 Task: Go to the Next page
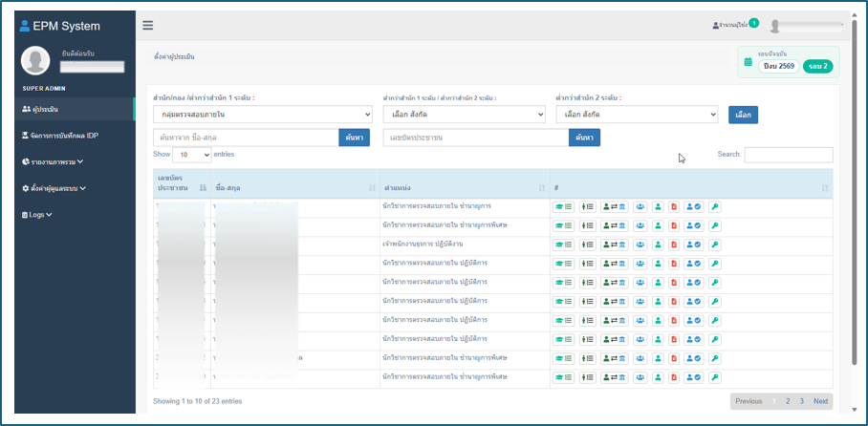(821, 401)
